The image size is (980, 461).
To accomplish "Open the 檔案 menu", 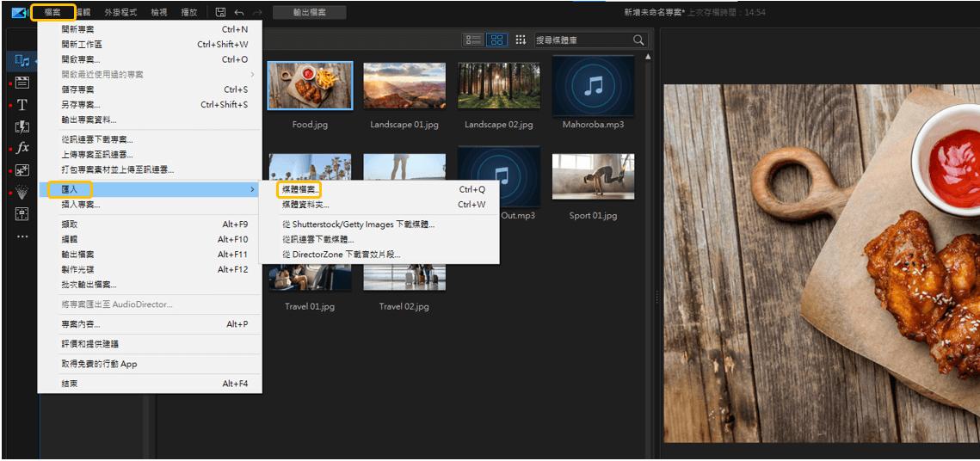I will [52, 12].
